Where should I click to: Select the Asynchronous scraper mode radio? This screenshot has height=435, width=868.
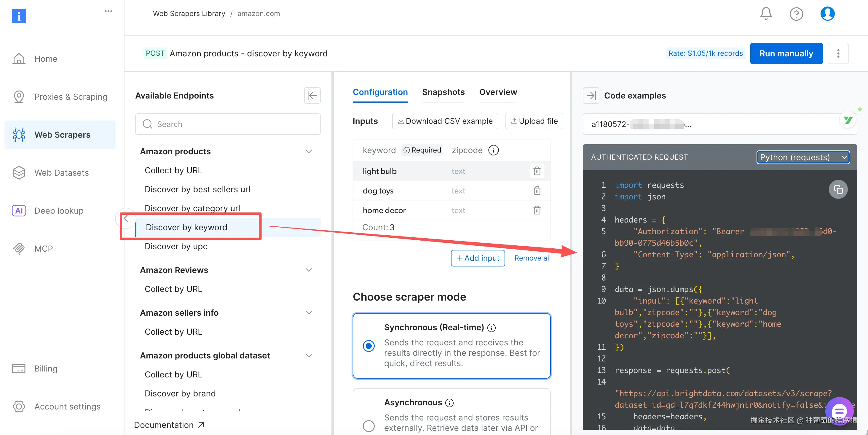(368, 426)
